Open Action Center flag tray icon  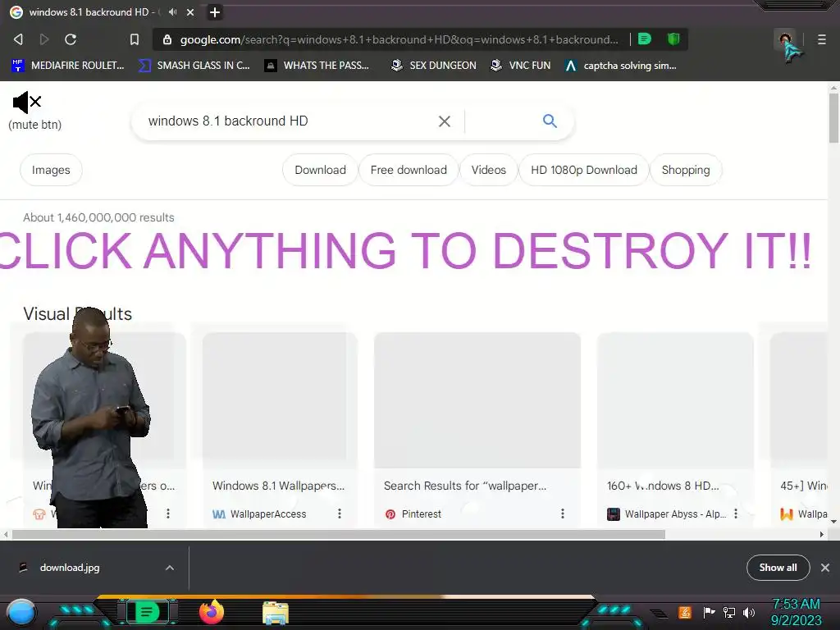(x=709, y=612)
